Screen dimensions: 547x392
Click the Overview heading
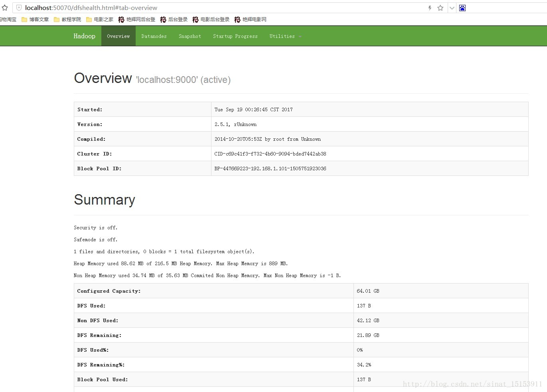pyautogui.click(x=103, y=78)
